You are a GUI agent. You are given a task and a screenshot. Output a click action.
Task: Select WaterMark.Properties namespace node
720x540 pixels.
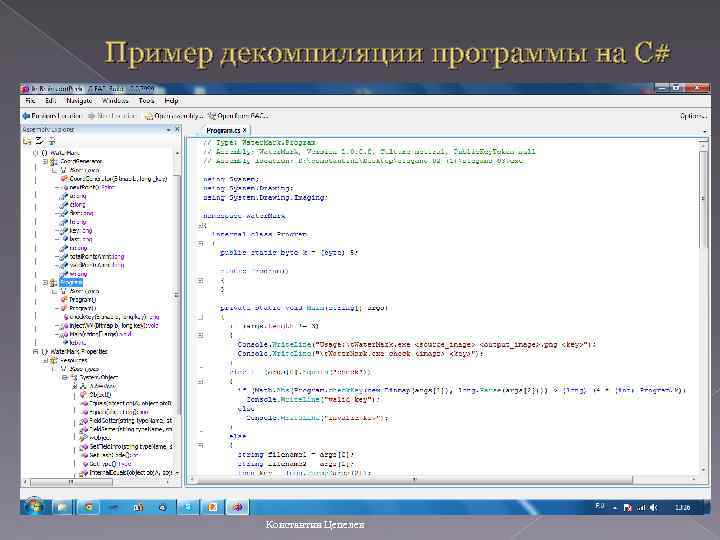[79, 352]
